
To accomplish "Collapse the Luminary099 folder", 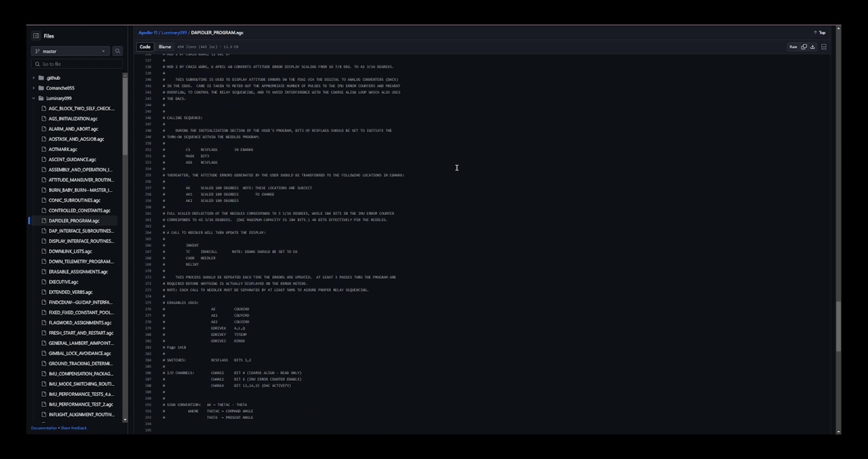I will click(33, 98).
